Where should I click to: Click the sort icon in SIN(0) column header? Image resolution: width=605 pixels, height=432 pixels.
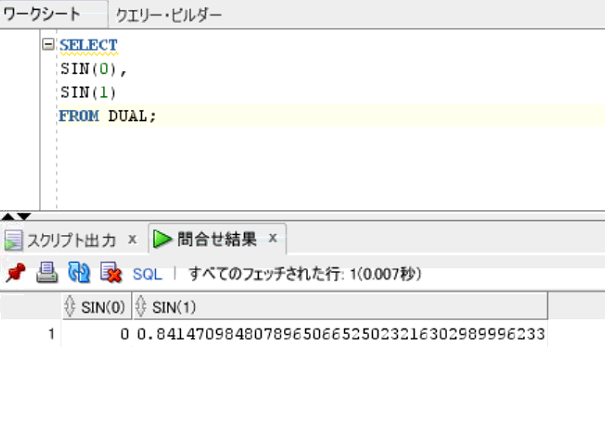pos(70,306)
